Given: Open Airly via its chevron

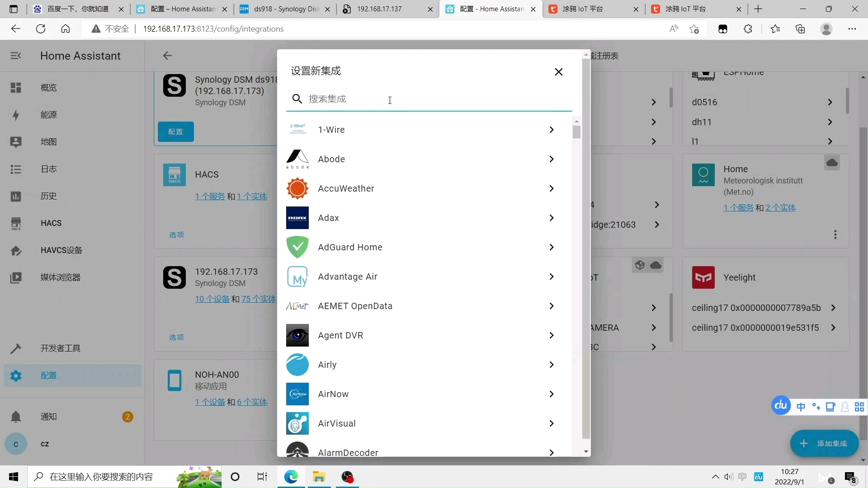Looking at the screenshot, I should tap(552, 365).
